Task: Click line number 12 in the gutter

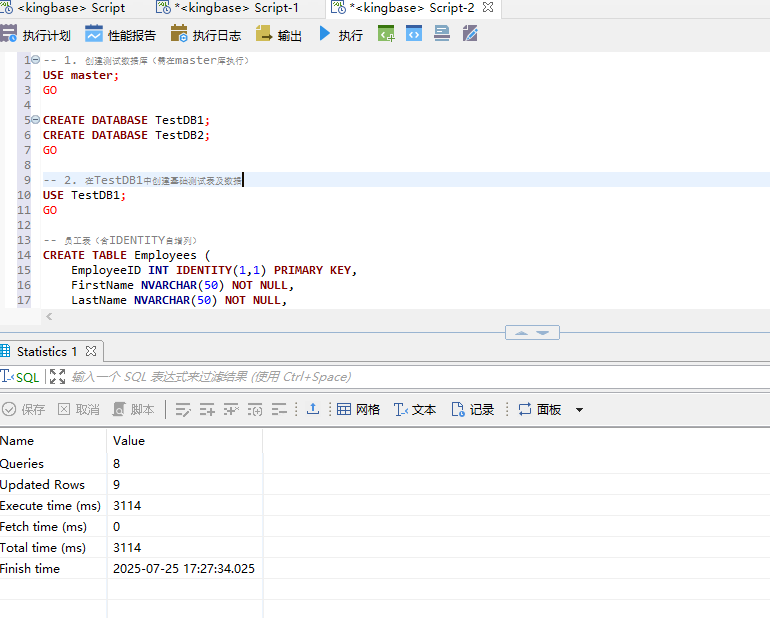Action: [24, 225]
